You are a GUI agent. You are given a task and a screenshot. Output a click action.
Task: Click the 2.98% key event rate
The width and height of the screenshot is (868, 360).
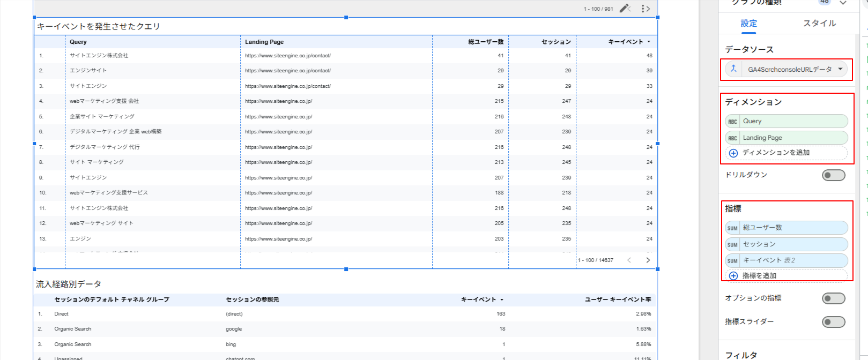coord(643,314)
